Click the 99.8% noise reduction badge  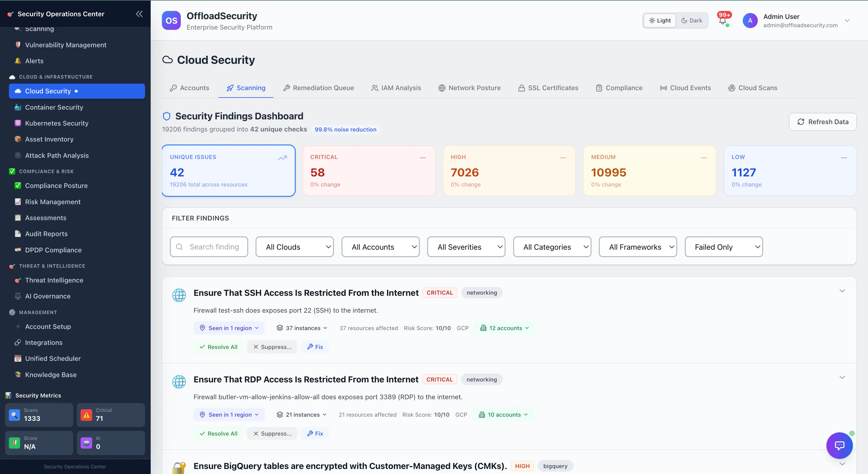pyautogui.click(x=345, y=129)
